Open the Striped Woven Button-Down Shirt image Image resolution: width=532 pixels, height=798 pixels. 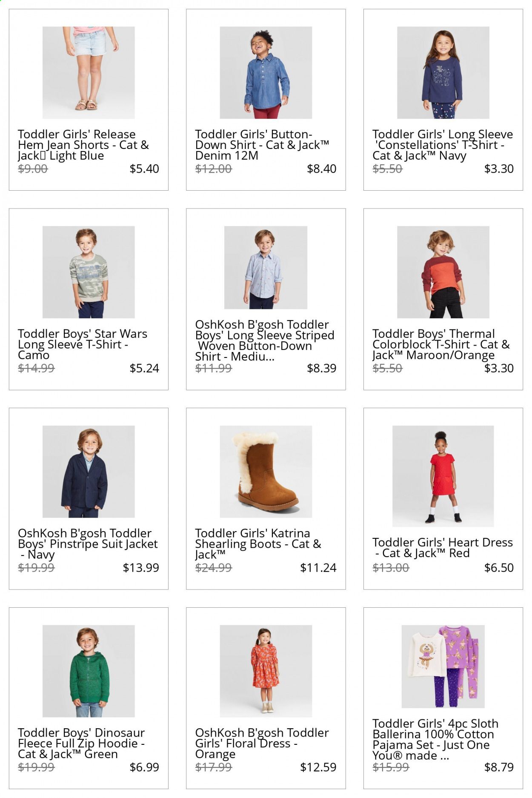(266, 267)
